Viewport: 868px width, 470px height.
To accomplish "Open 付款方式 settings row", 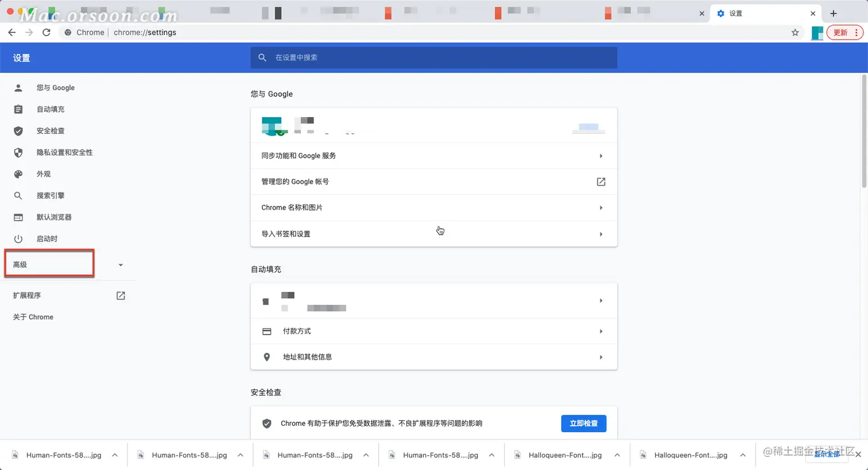I will point(433,332).
